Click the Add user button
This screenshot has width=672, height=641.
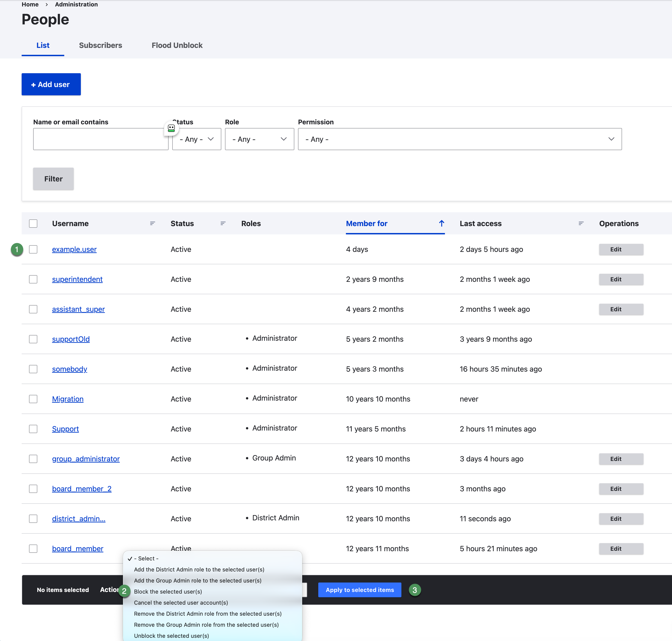point(51,84)
